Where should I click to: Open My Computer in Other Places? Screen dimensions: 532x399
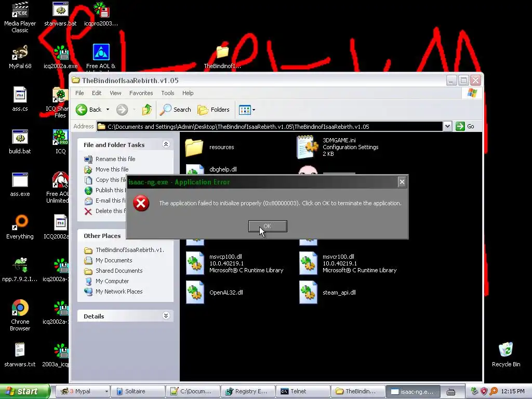(112, 281)
